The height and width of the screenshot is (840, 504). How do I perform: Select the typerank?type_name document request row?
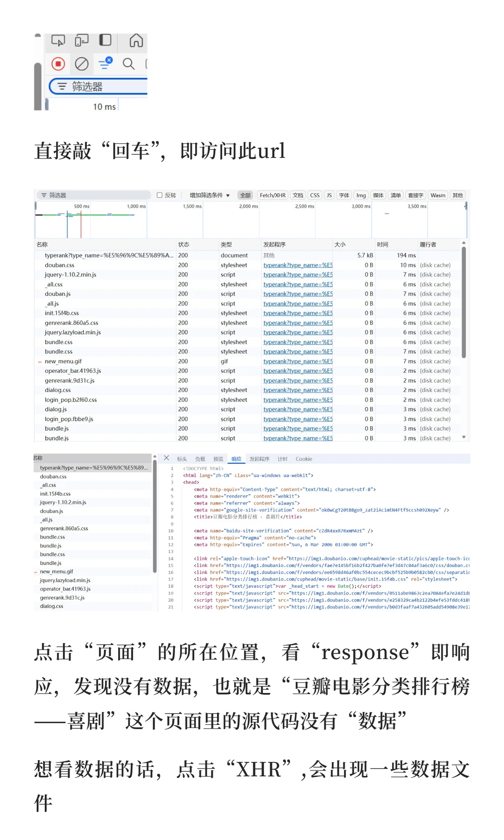[x=247, y=255]
